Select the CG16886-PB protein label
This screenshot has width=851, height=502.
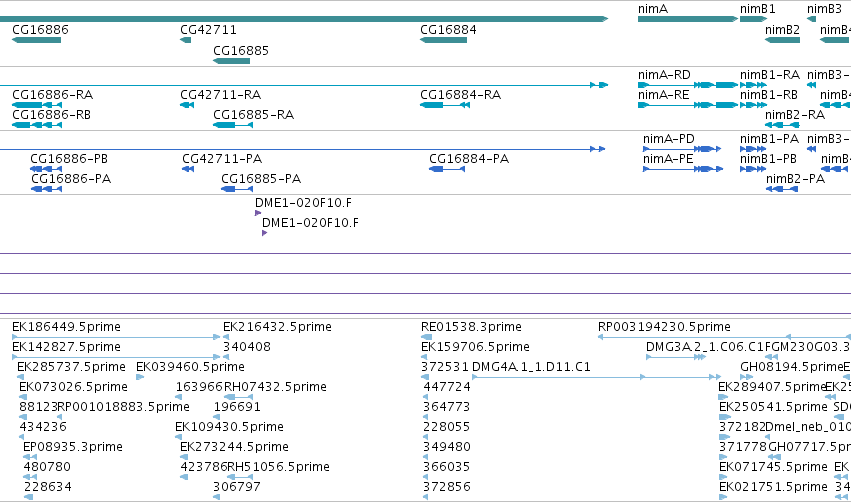point(69,159)
